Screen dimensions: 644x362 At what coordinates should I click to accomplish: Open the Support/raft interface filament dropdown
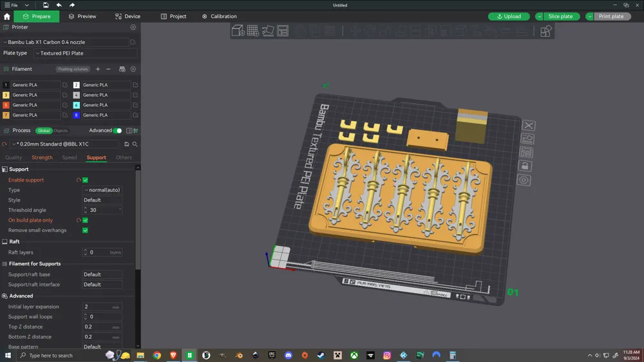[x=102, y=284]
